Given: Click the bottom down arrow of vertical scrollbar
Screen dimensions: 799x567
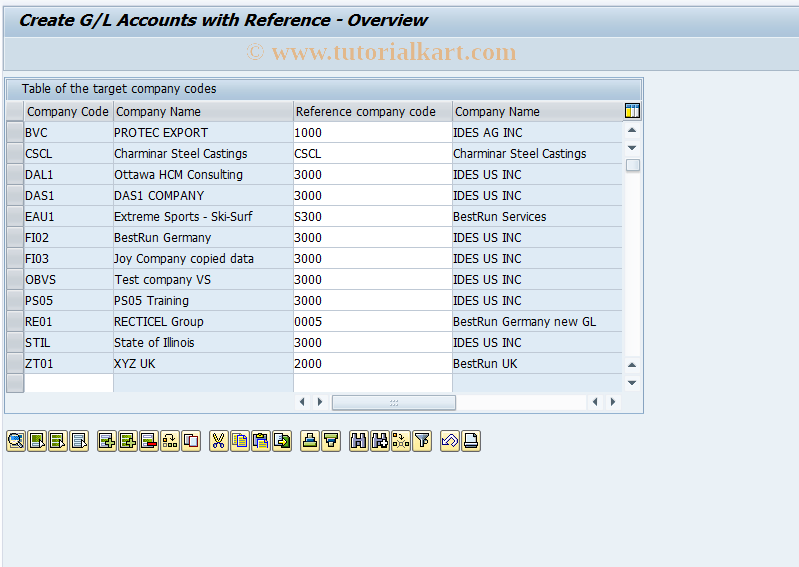Looking at the screenshot, I should coord(632,383).
